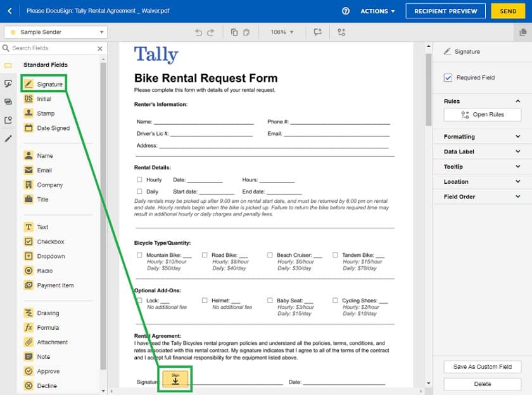532x395 pixels.
Task: Pick the Dropdown field
Action: (x=44, y=256)
